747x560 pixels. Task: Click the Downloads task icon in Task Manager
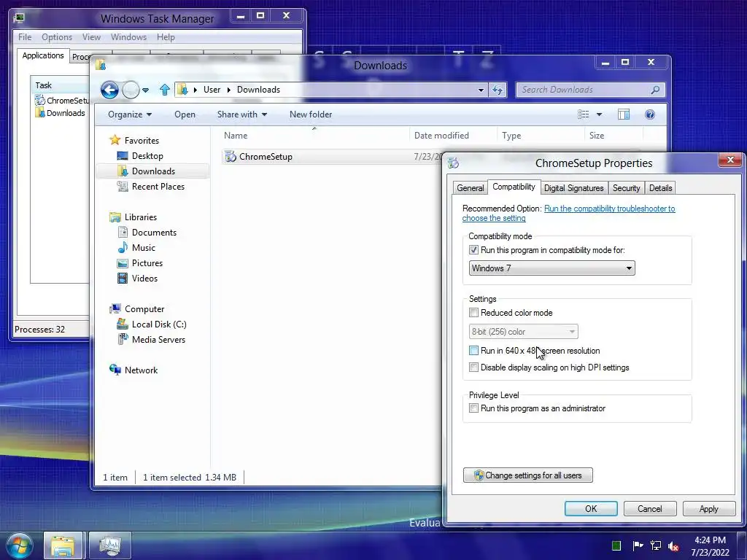click(x=40, y=113)
